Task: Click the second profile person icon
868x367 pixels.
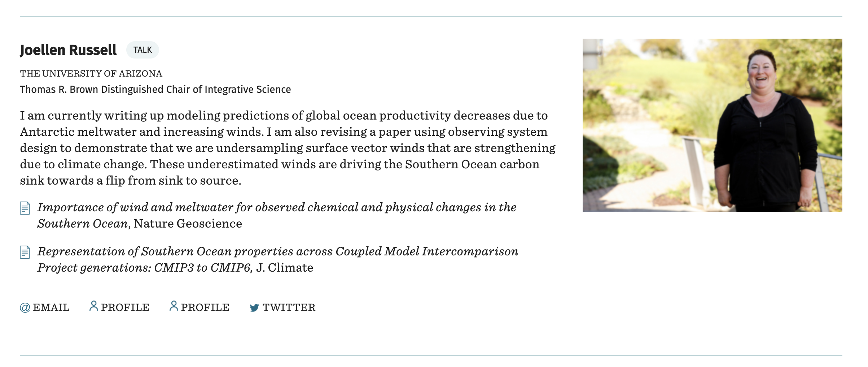Action: pyautogui.click(x=174, y=306)
